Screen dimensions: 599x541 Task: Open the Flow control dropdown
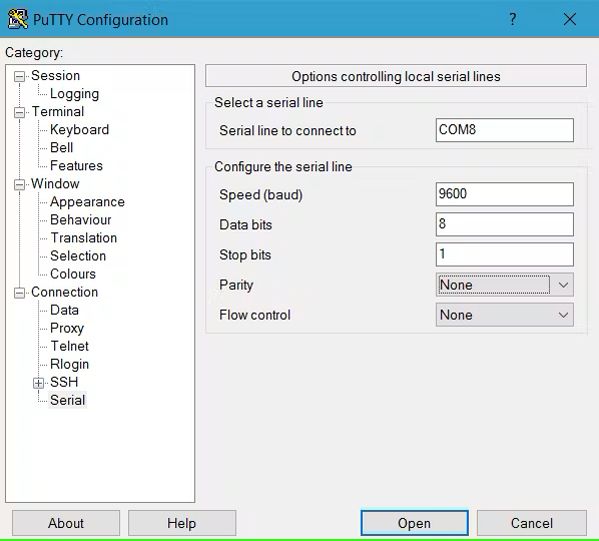504,315
